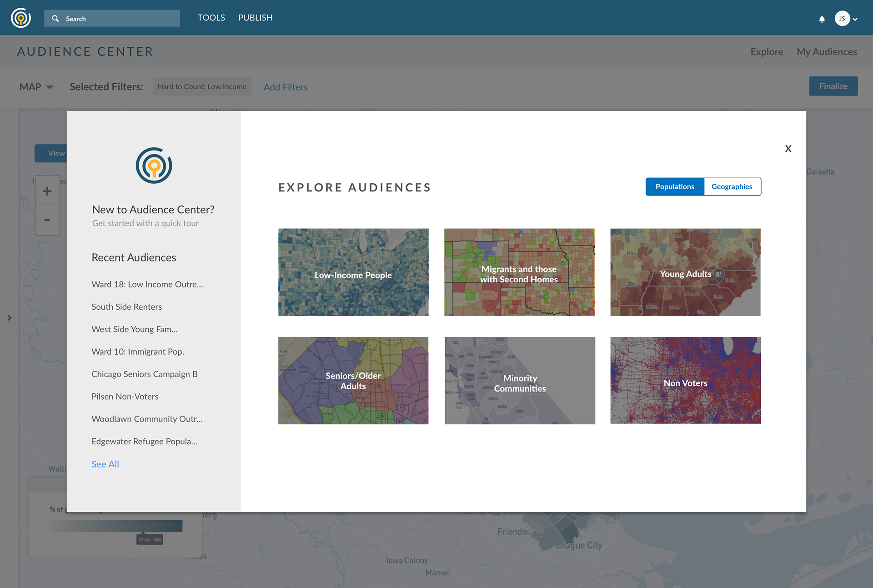Focus the Search input field
The width and height of the screenshot is (873, 588).
pyautogui.click(x=112, y=18)
